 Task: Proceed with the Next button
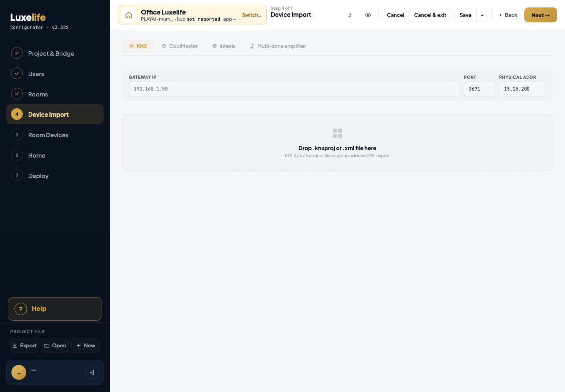[x=541, y=15]
